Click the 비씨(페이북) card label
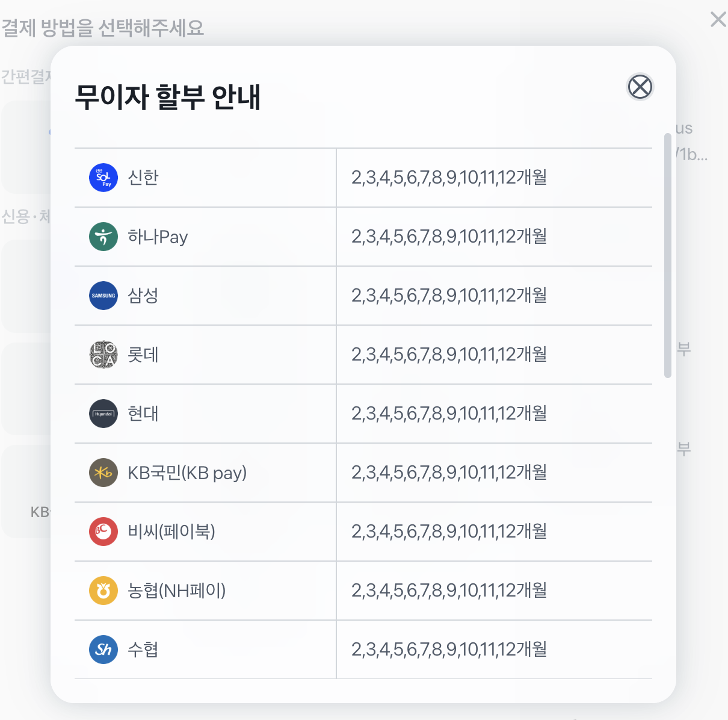Viewport: 728px width, 720px height. pyautogui.click(x=171, y=532)
